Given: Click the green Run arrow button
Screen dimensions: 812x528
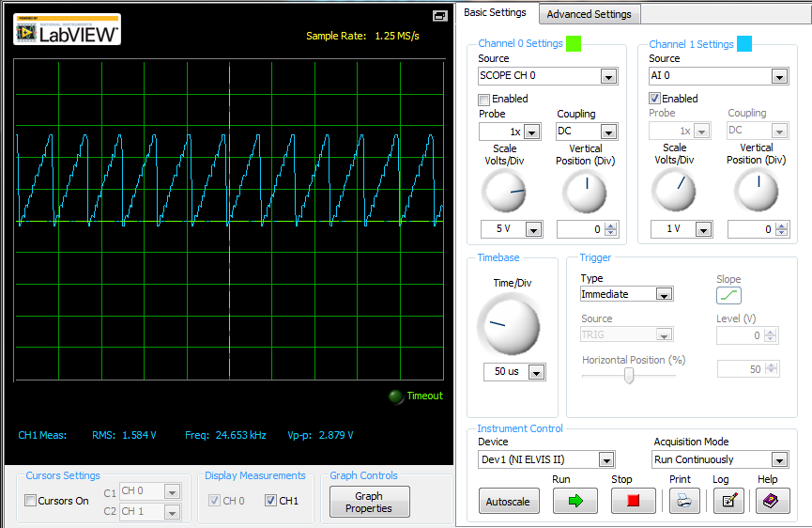Looking at the screenshot, I should [x=575, y=501].
